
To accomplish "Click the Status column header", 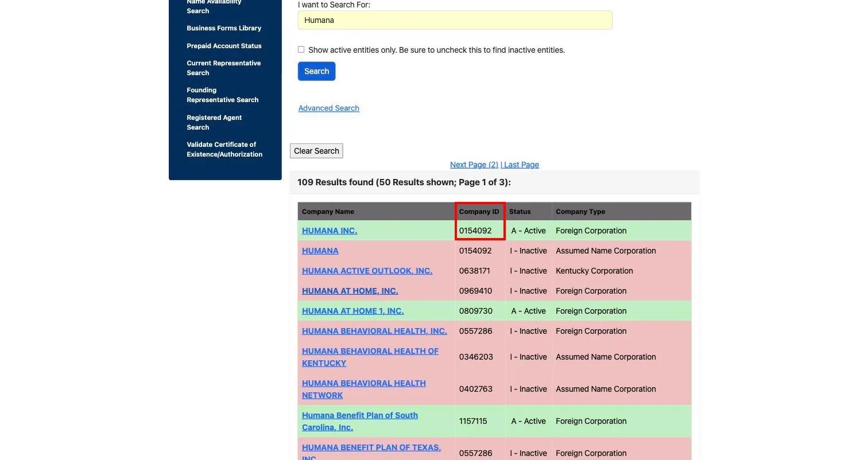I will pos(520,212).
